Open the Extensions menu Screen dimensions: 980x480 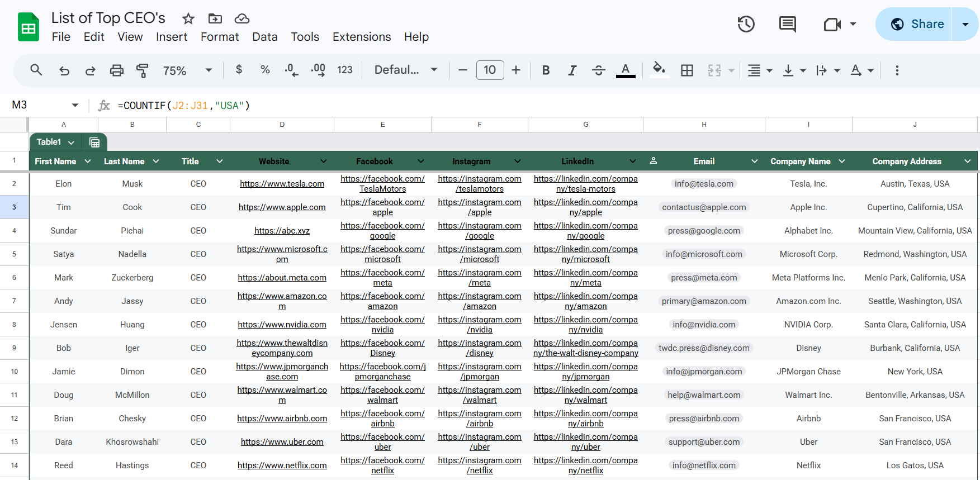pos(362,37)
